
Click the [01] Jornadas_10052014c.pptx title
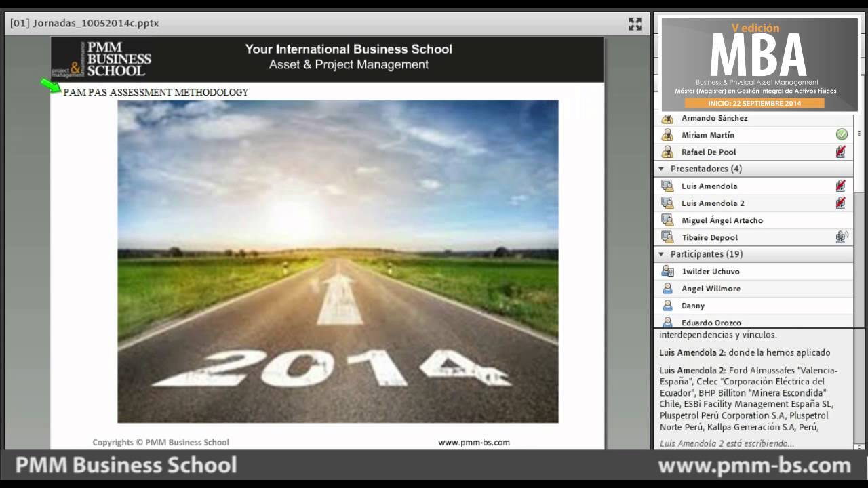[85, 23]
